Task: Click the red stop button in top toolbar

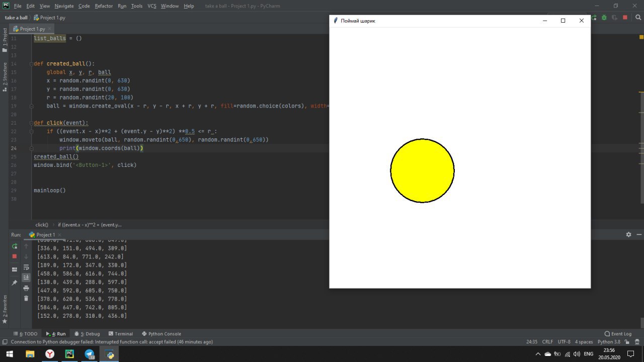Action: (x=625, y=17)
